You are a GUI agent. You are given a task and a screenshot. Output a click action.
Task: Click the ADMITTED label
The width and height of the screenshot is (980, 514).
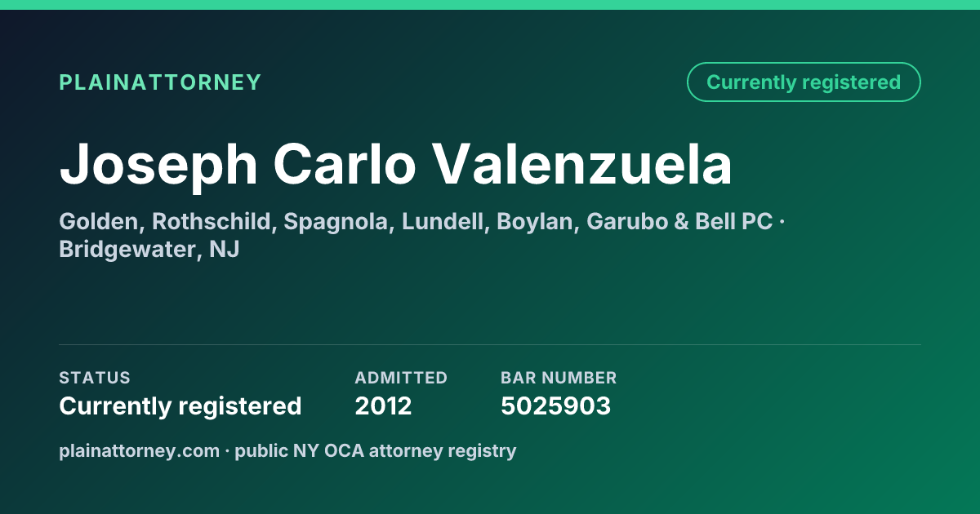tap(401, 378)
